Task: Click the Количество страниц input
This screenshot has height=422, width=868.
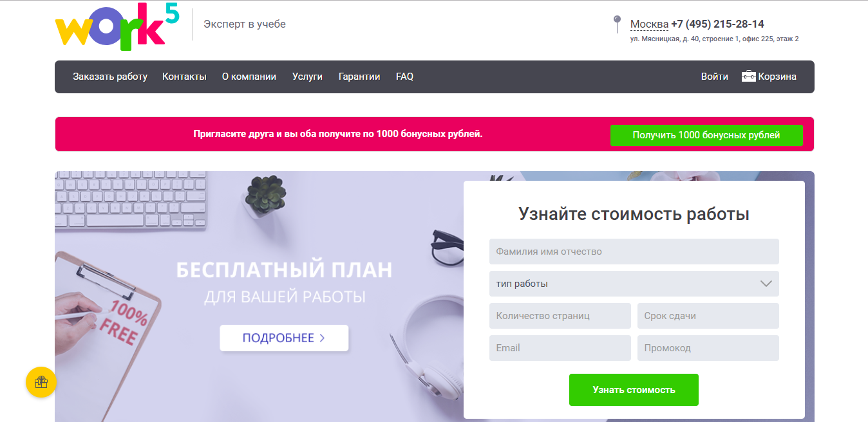Action: pos(560,316)
